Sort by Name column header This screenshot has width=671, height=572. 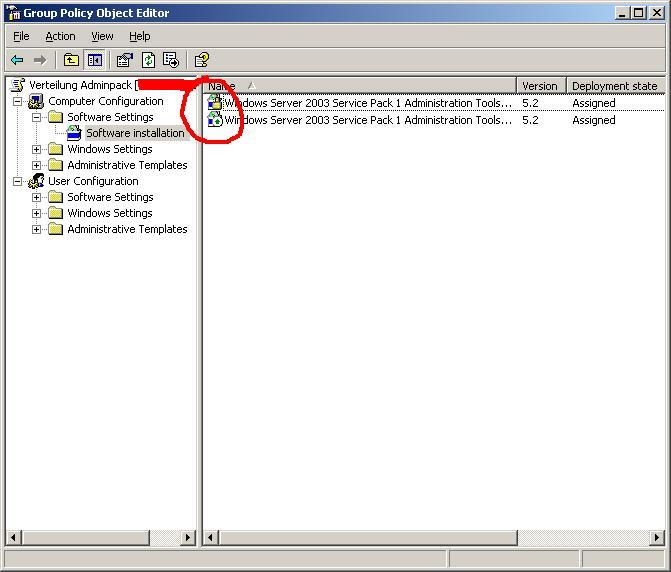[359, 86]
